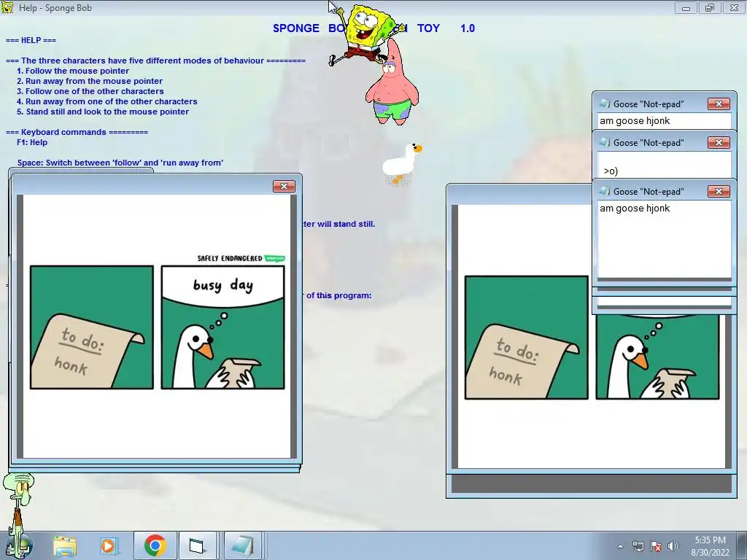Screen dimensions: 747x560
Task: Show hidden system tray icons
Action: (620, 546)
